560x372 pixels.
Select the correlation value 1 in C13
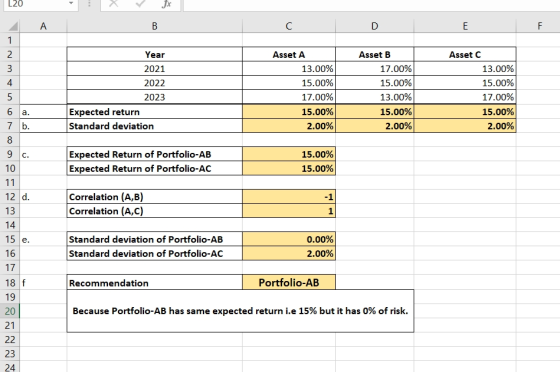point(289,211)
